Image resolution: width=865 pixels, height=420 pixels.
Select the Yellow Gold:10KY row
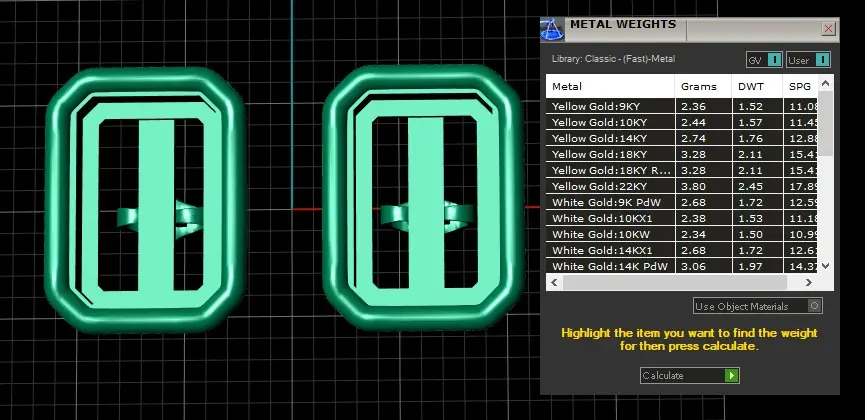(x=682, y=122)
